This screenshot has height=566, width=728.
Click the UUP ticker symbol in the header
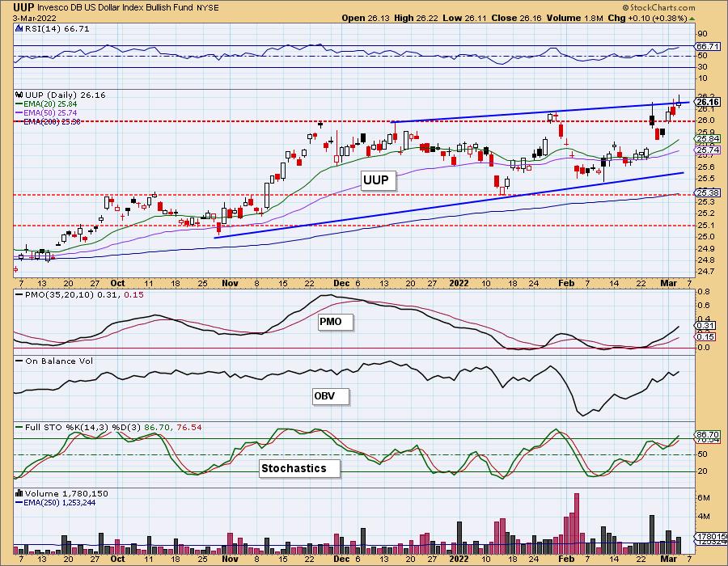23,7
